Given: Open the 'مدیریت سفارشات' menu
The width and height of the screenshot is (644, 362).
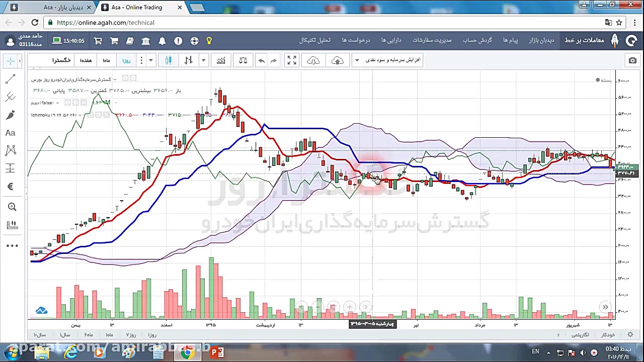Looking at the screenshot, I should pyautogui.click(x=432, y=40).
